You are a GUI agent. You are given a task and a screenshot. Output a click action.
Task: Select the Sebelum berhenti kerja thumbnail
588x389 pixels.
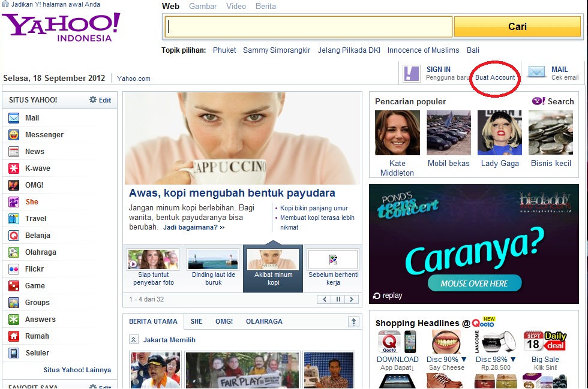click(332, 260)
